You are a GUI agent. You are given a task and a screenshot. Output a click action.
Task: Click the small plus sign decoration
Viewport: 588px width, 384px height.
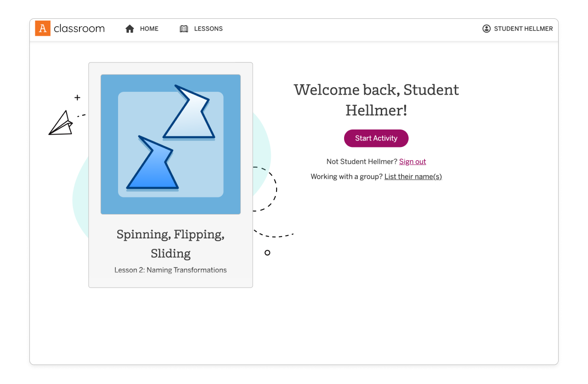[77, 97]
